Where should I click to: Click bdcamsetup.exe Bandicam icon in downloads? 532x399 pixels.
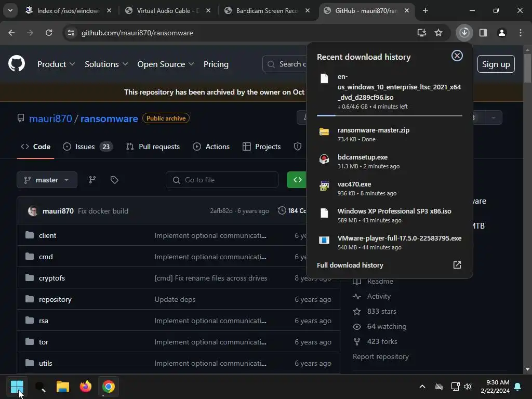pos(324,159)
